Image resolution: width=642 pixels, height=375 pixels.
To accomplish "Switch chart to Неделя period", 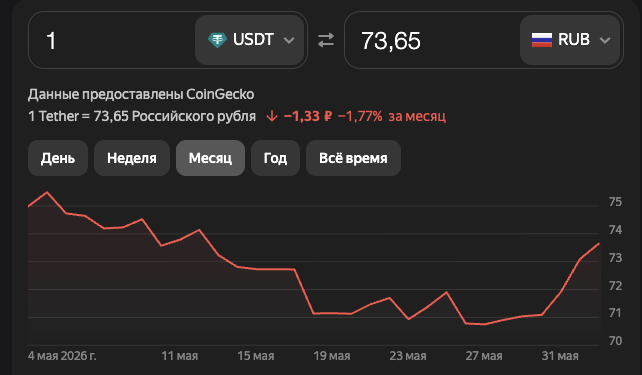I will click(132, 158).
